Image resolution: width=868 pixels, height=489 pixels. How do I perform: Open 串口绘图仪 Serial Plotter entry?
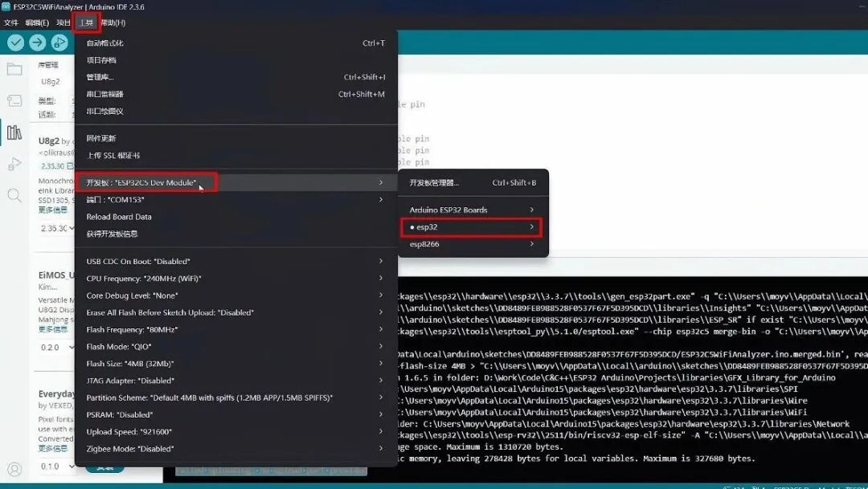235,112
